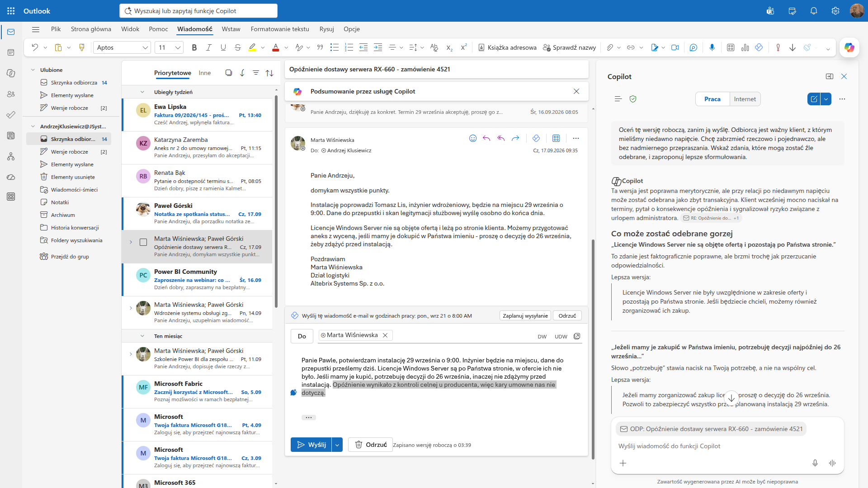Open People contacts in app rail
The height and width of the screenshot is (488, 868).
tap(11, 94)
